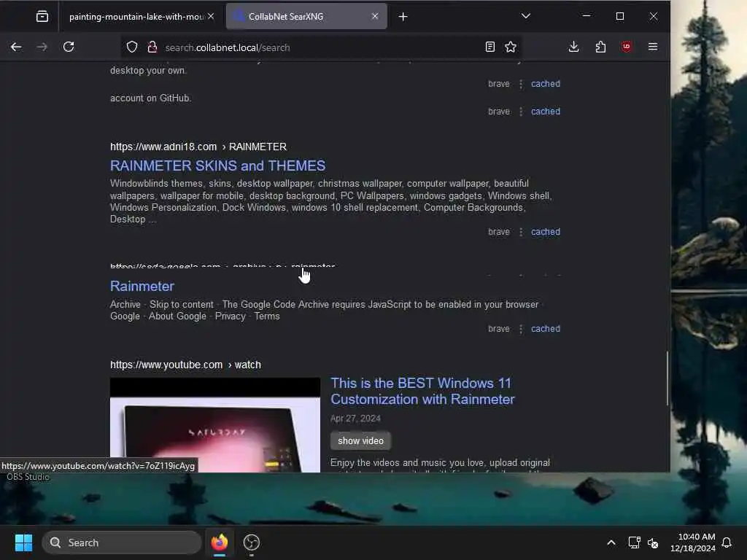Open the muted volume tray icon
The height and width of the screenshot is (560, 747).
pyautogui.click(x=653, y=542)
